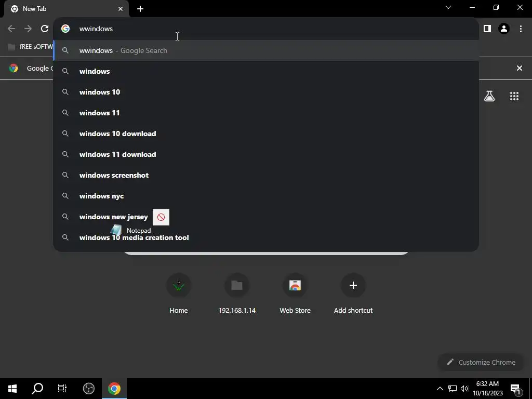Pick the 'windows 11 download' suggestion
532x399 pixels.
pos(266,154)
